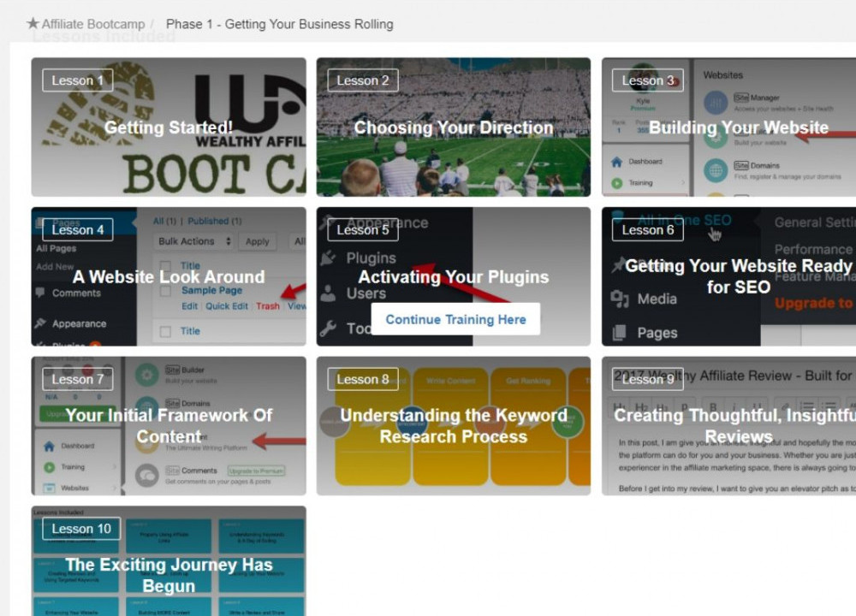
Task: Open Understanding the Keyword Research Process lesson
Action: click(x=454, y=426)
